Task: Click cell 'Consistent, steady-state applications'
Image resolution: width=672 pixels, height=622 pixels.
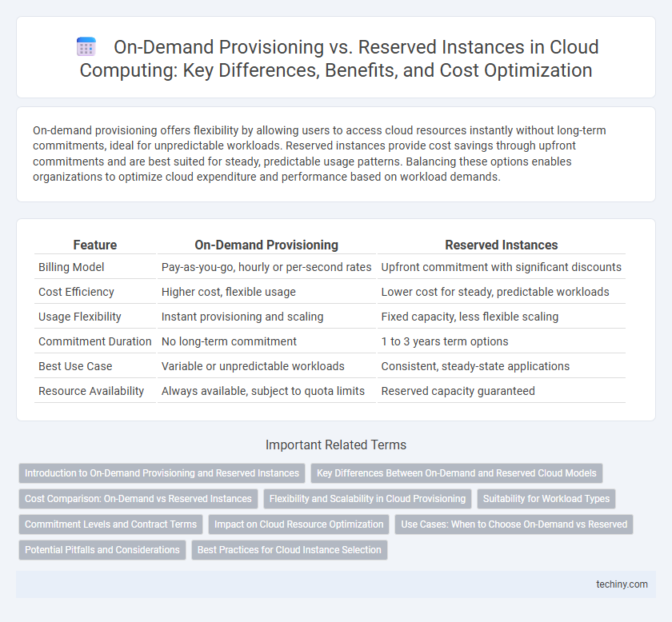Action: (501, 366)
